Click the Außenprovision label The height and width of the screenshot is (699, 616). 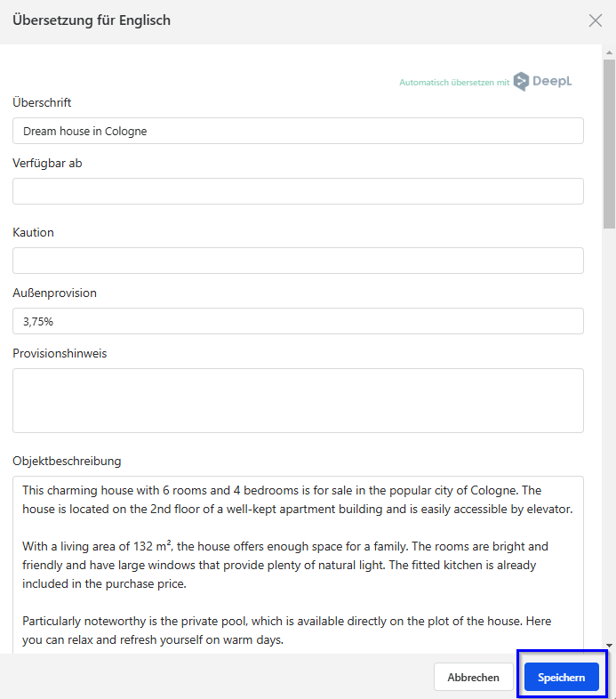pyautogui.click(x=54, y=293)
